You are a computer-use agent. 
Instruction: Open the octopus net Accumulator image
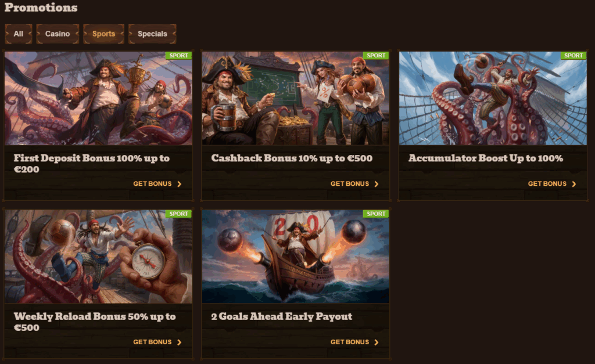coord(493,98)
